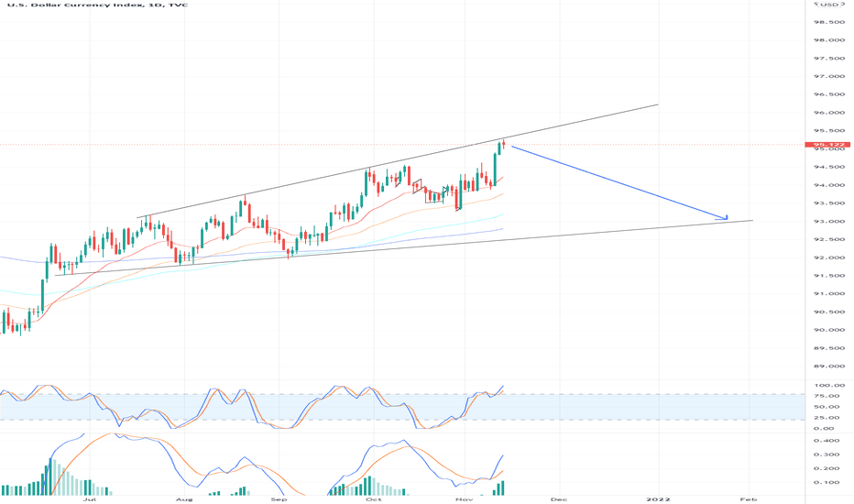Click the 96.500 price scale label
This screenshot has width=854, height=504.
click(x=829, y=94)
